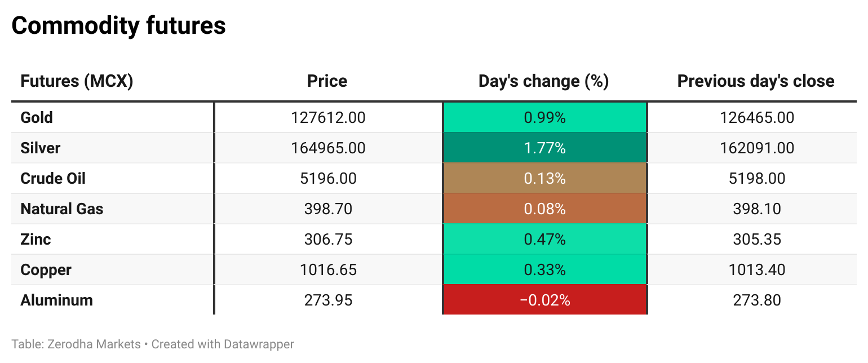Click the Silver price 164965.00
Viewport: 868px width, 363px height.
point(328,148)
